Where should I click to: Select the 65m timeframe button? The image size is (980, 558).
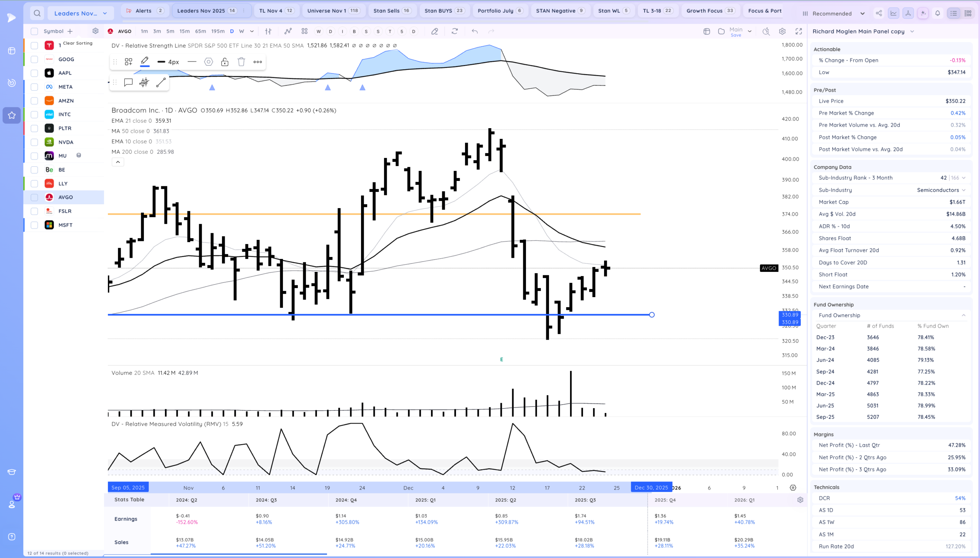point(200,31)
